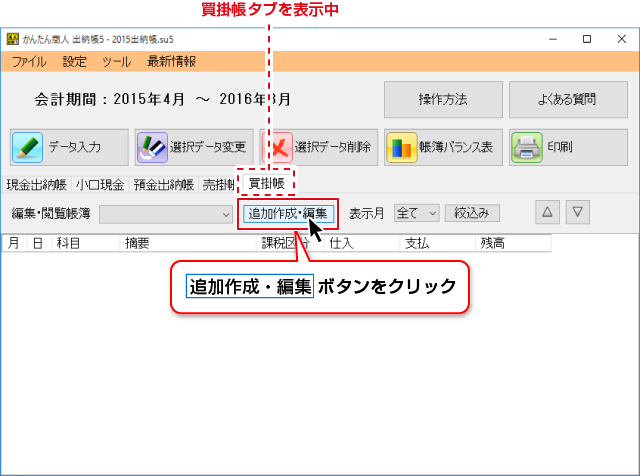Click the 支払 column header
640x476 pixels.
(437, 243)
